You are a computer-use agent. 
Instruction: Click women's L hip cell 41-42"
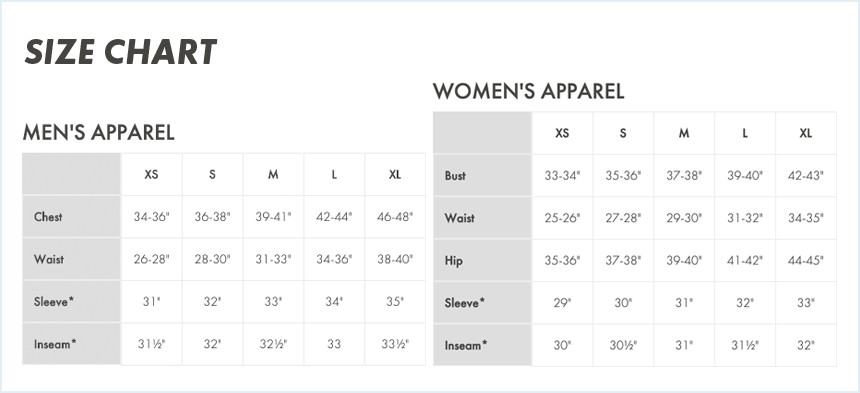[745, 260]
